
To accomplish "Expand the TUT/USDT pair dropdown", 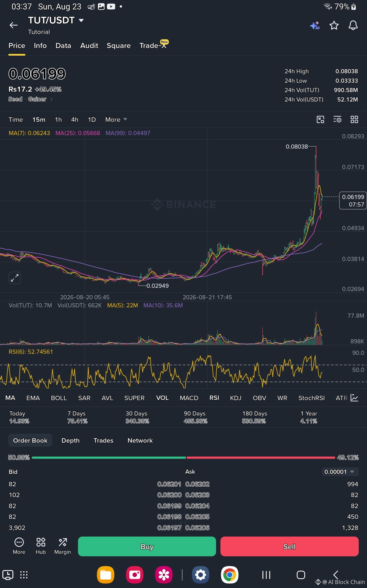I will [x=81, y=20].
